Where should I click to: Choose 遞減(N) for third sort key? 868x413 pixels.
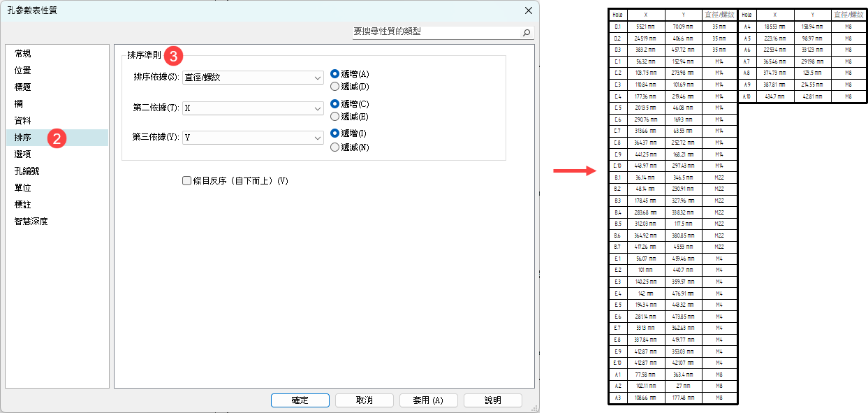coord(335,147)
